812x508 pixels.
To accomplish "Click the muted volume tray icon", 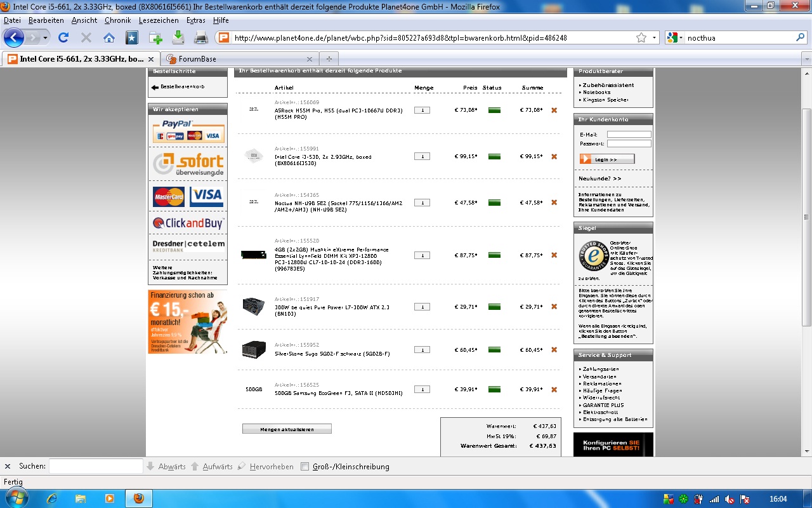I will [730, 499].
